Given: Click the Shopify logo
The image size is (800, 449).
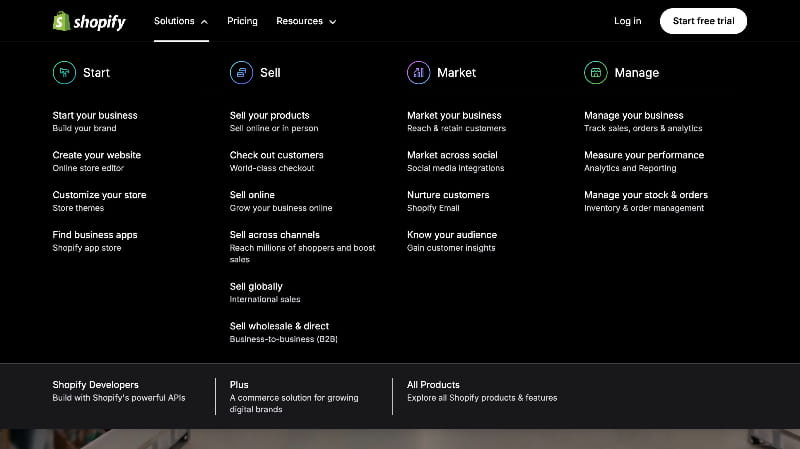Looking at the screenshot, I should 89,21.
